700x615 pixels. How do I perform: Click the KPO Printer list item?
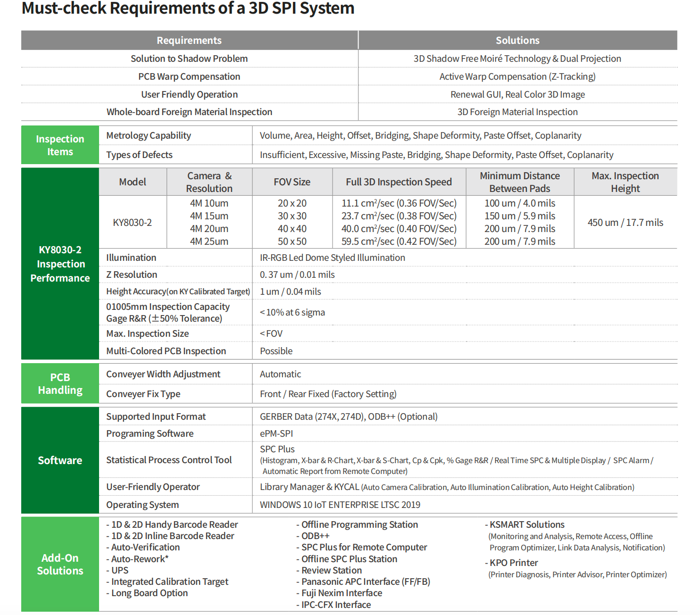(514, 563)
